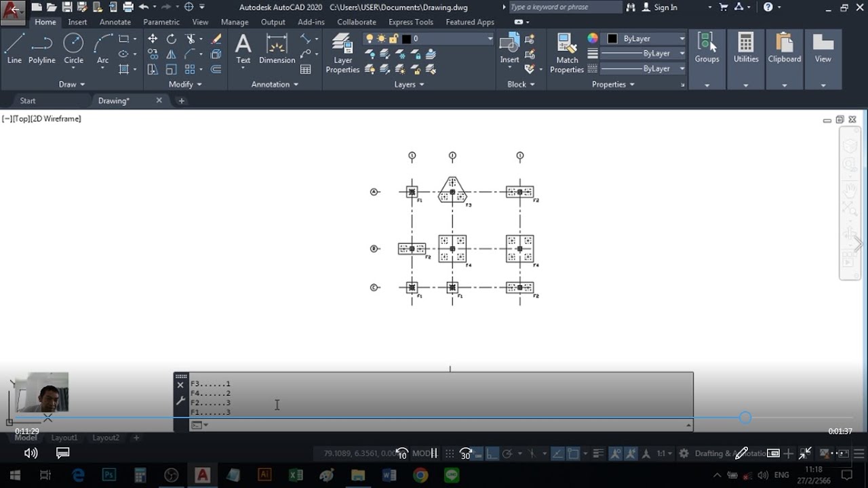Viewport: 868px width, 488px height.
Task: Switch to the Layout1 tab
Action: tap(64, 438)
